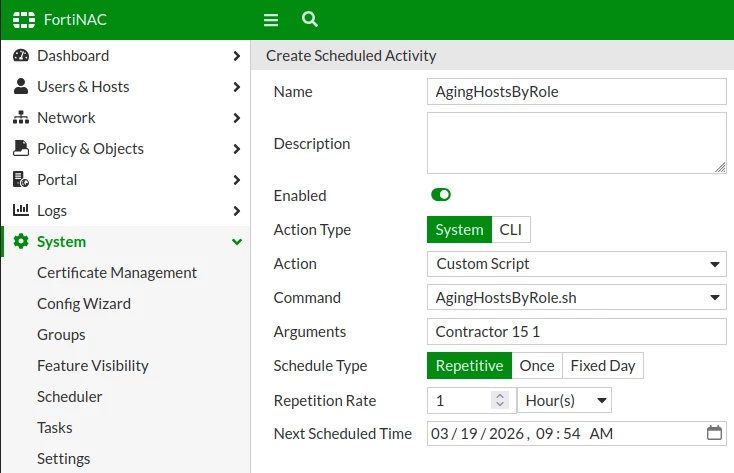Open Scheduler submenu item

70,396
